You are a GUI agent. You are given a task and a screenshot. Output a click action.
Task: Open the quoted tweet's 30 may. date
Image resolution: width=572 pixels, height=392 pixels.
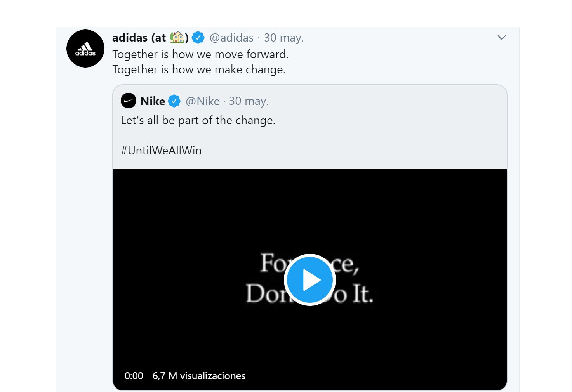(x=249, y=101)
